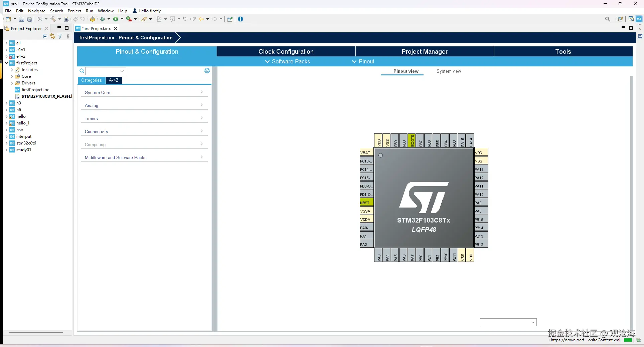
Task: Click the New file toolbar icon
Action: pos(8,19)
